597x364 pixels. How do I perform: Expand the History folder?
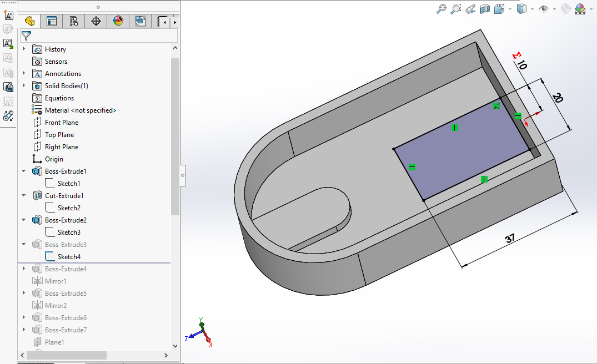click(x=24, y=49)
